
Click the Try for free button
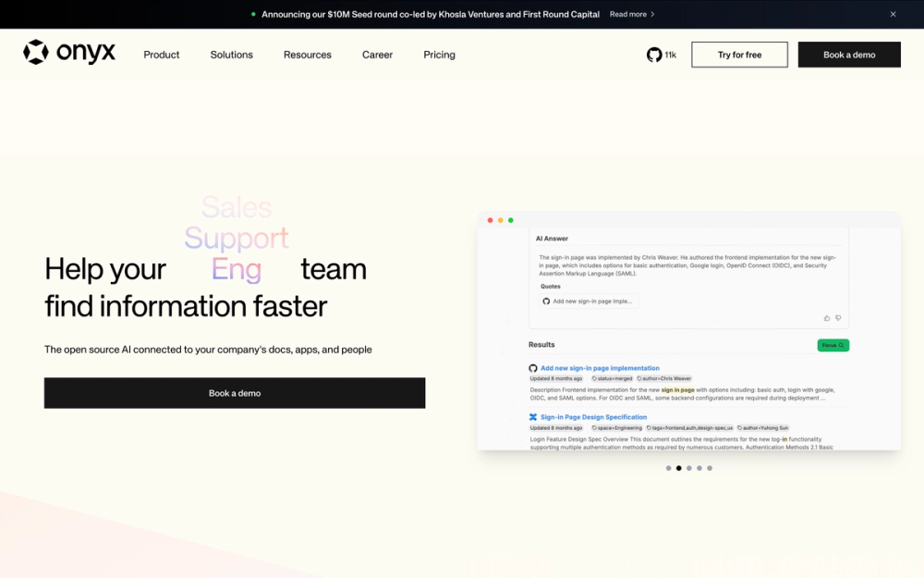739,55
